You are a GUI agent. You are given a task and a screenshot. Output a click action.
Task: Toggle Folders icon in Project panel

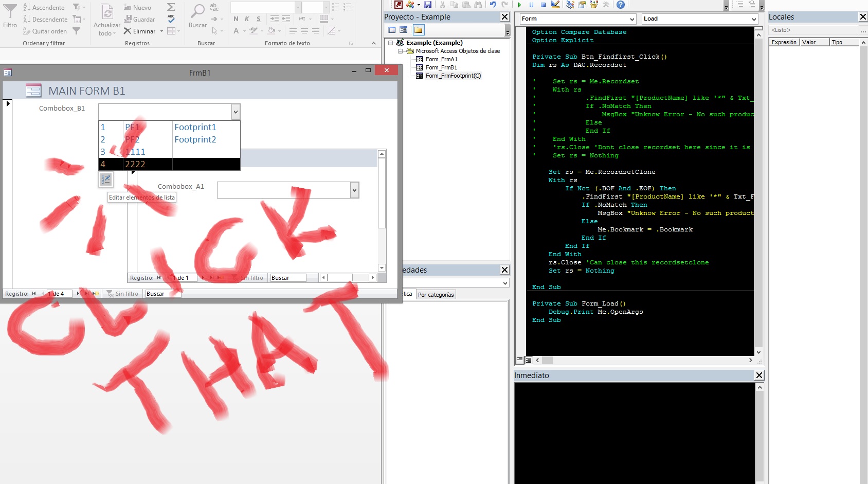click(418, 30)
